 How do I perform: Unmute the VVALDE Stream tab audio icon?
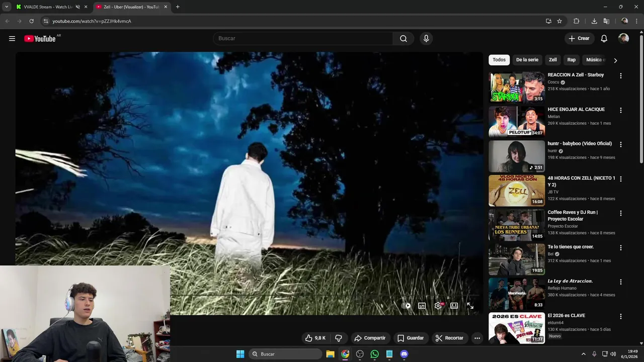point(77,7)
